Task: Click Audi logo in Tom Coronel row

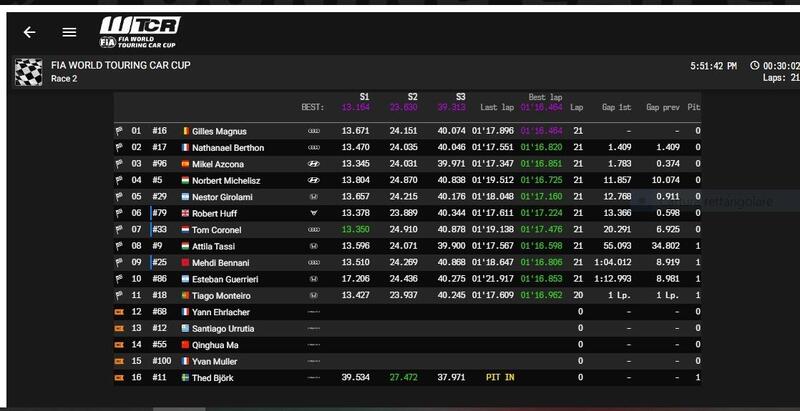Action: pos(314,229)
